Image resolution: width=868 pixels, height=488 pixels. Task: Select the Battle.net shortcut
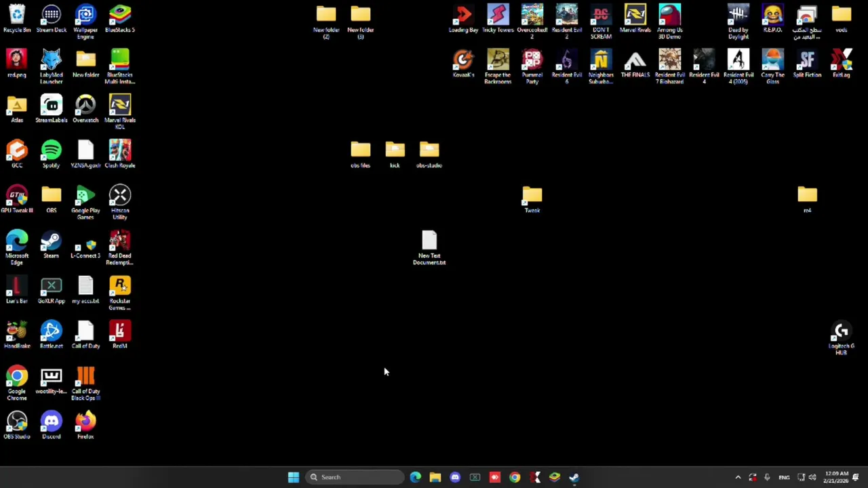click(x=52, y=335)
